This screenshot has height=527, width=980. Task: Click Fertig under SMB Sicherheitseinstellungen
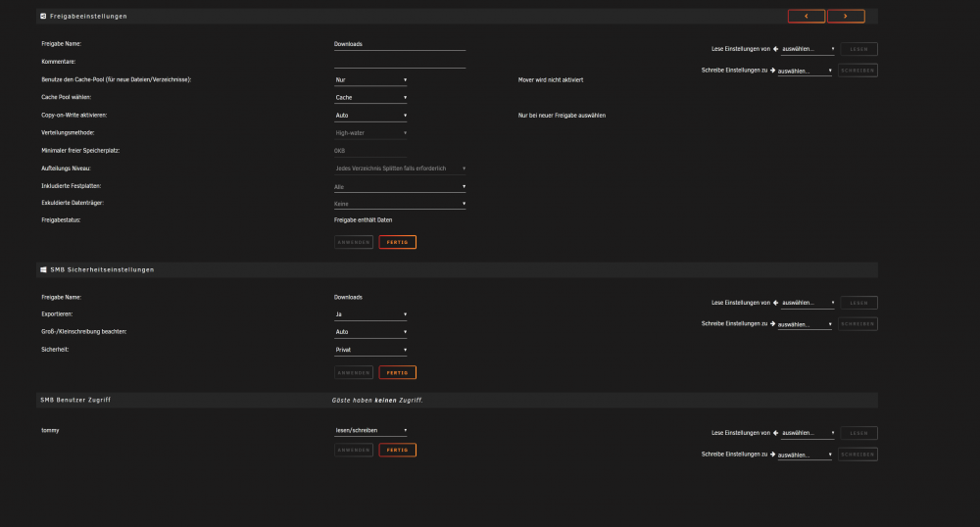398,373
